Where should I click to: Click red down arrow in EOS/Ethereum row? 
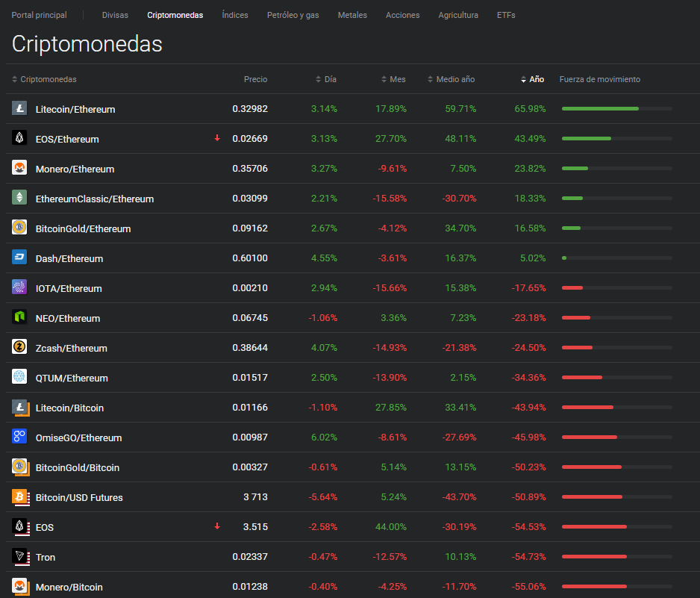(217, 138)
